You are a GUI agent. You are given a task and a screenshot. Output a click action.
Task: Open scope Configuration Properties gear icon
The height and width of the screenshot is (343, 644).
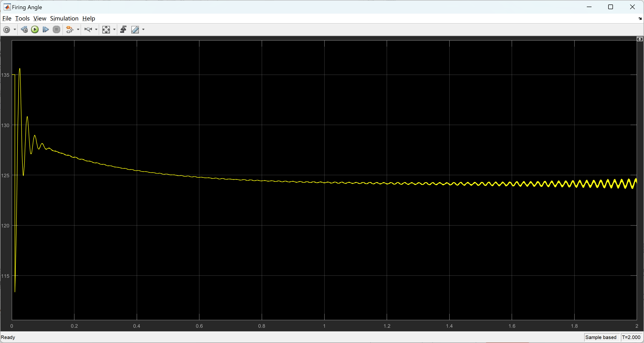pos(7,30)
